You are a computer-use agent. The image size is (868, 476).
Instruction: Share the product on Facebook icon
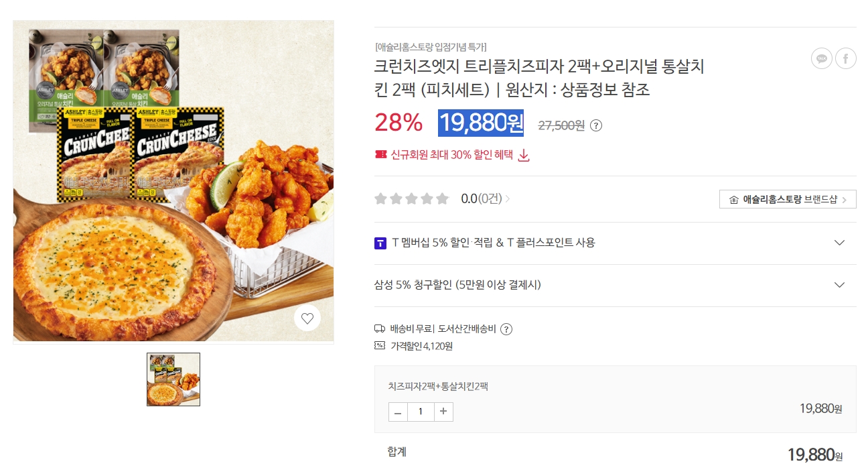pos(846,58)
